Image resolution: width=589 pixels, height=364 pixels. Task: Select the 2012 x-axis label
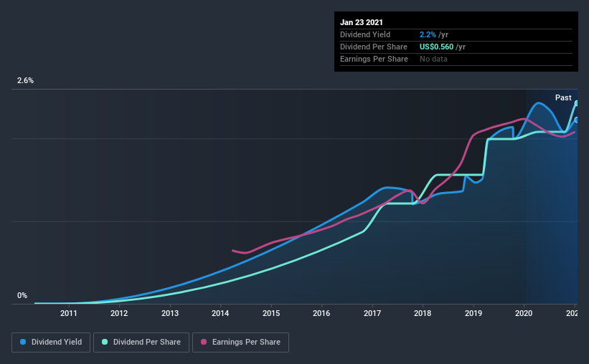[x=119, y=313]
